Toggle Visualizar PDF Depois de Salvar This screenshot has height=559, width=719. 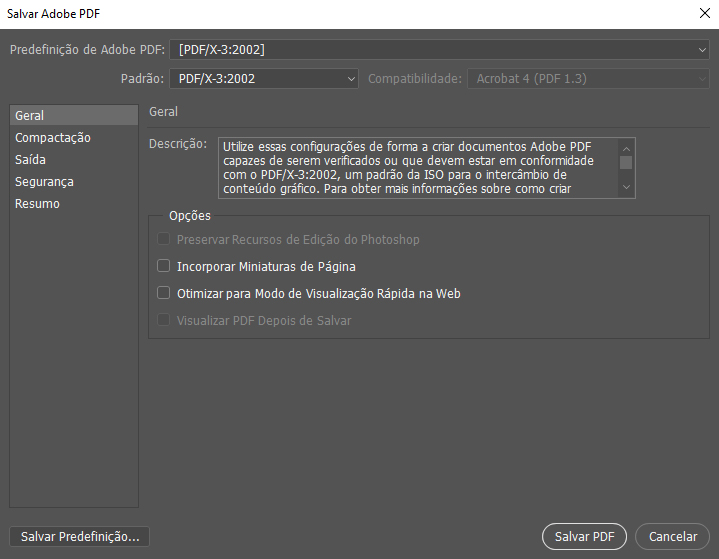pos(165,321)
